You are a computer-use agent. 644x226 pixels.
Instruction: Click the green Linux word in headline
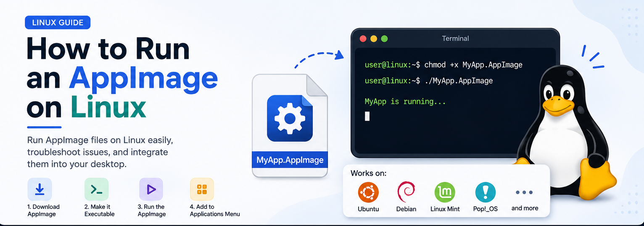coord(108,108)
